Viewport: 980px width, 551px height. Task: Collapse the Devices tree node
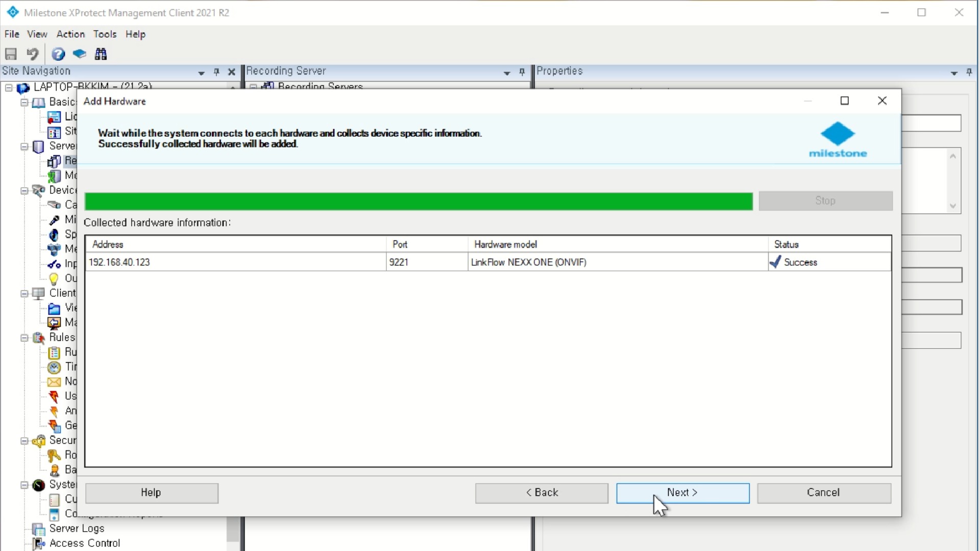tap(24, 191)
